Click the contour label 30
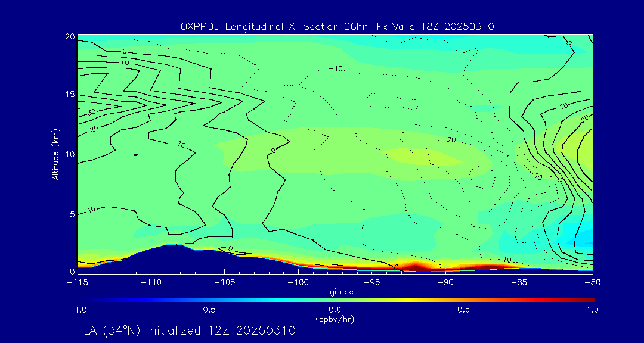Screen dimensions: 644x343 [x=91, y=111]
